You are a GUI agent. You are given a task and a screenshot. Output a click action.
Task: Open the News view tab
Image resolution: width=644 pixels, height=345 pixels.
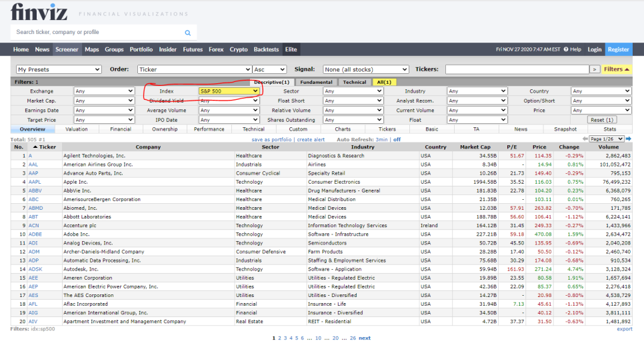point(521,129)
